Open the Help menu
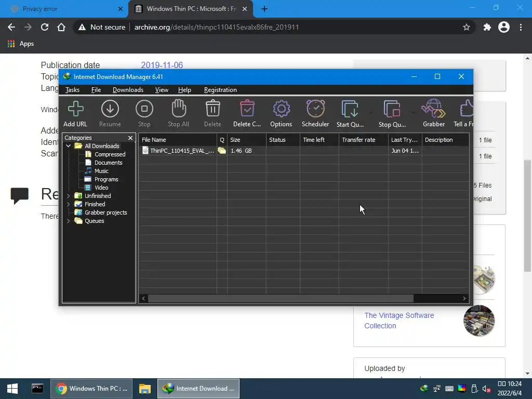Image resolution: width=532 pixels, height=399 pixels. click(x=184, y=90)
